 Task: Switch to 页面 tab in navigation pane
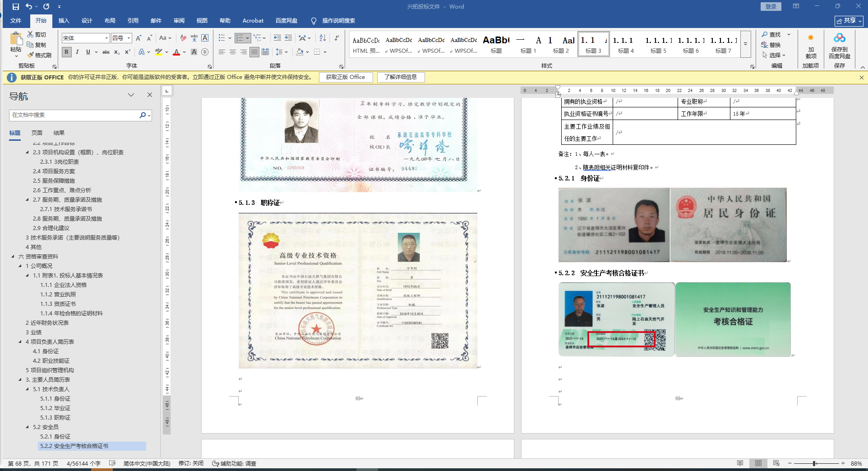pyautogui.click(x=37, y=133)
